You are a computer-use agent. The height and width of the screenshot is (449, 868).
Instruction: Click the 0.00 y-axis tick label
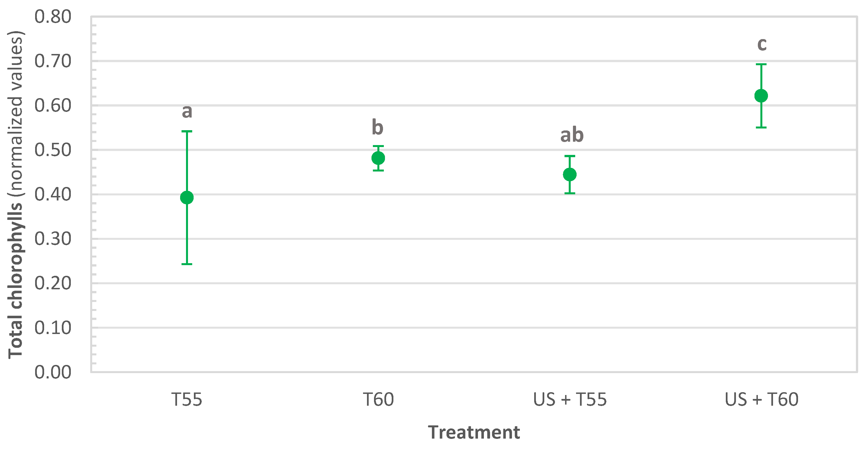53,372
